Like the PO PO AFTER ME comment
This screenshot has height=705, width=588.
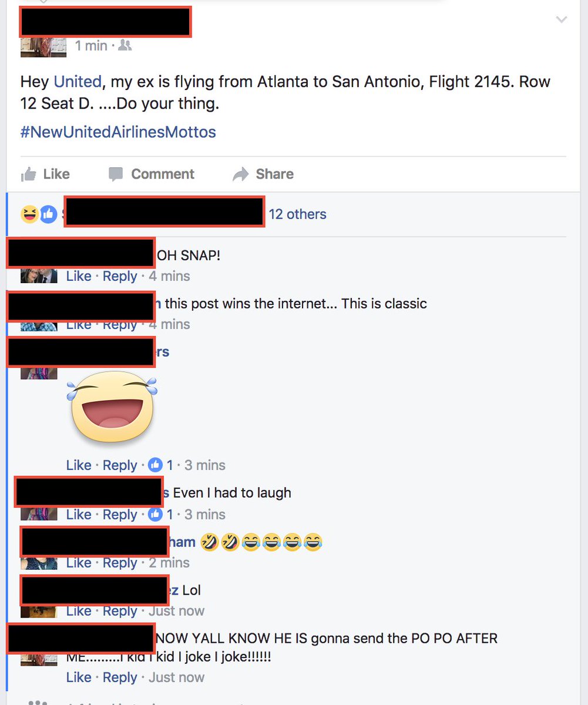[79, 677]
